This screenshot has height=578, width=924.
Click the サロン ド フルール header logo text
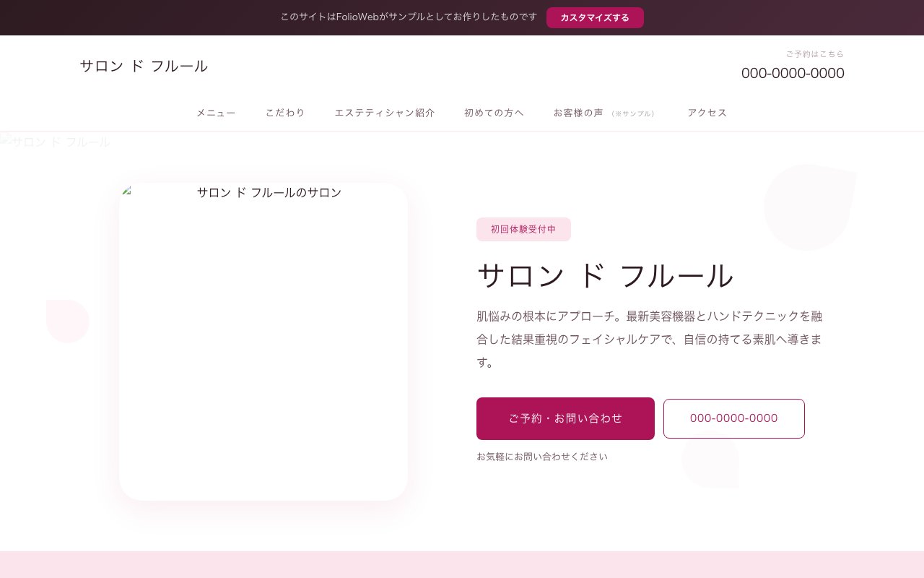[x=144, y=66]
